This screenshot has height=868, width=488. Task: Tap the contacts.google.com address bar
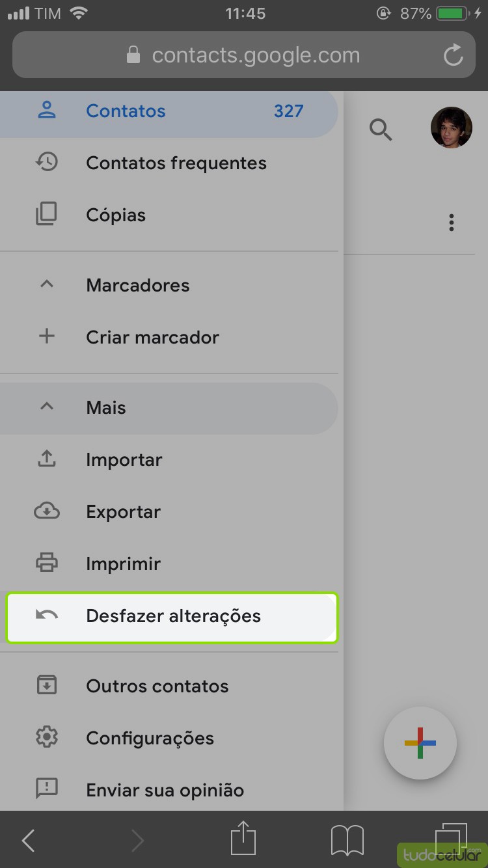coord(243,55)
